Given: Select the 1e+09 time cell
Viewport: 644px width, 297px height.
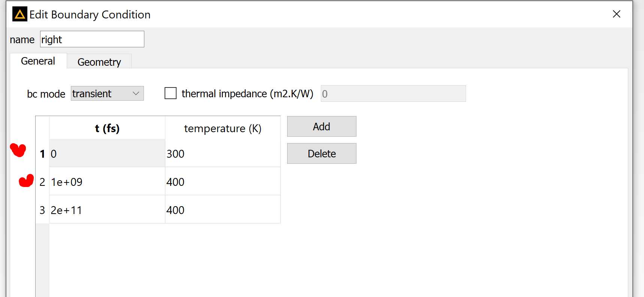Looking at the screenshot, I should [x=107, y=181].
